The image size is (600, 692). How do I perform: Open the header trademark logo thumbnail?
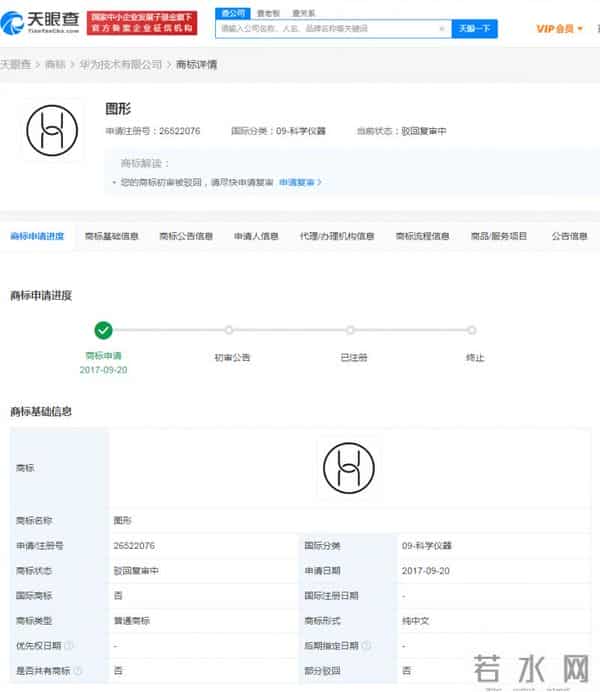tap(52, 131)
